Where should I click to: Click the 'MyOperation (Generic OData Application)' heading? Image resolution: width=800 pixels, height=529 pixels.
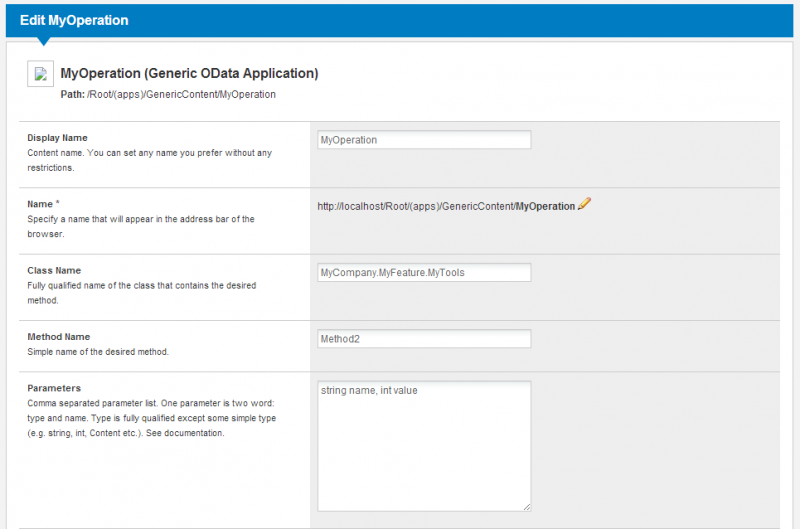point(189,73)
